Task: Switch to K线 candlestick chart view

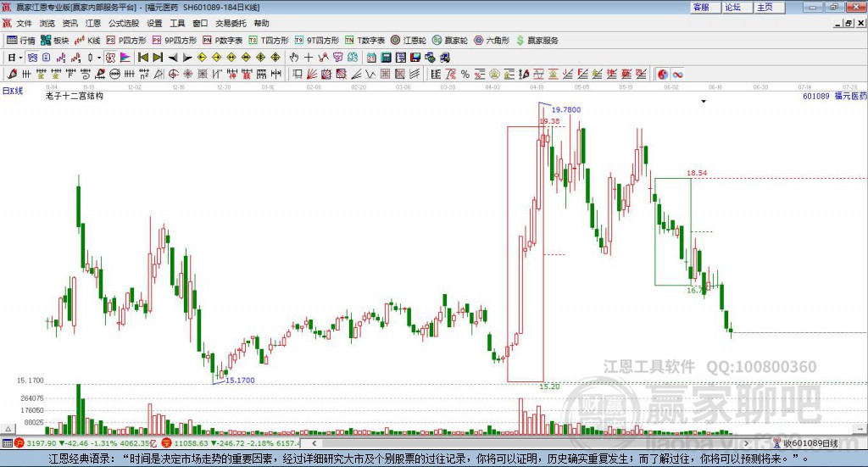Action: (87, 41)
